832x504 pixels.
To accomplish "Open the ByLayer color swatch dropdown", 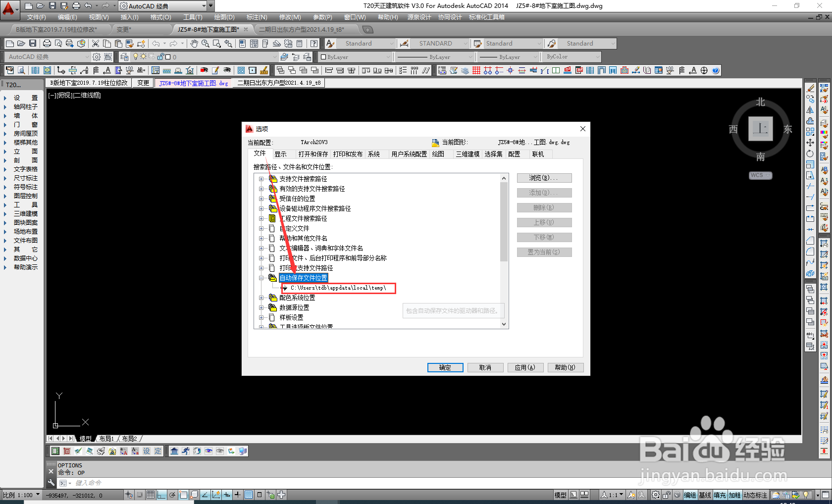I will point(389,57).
